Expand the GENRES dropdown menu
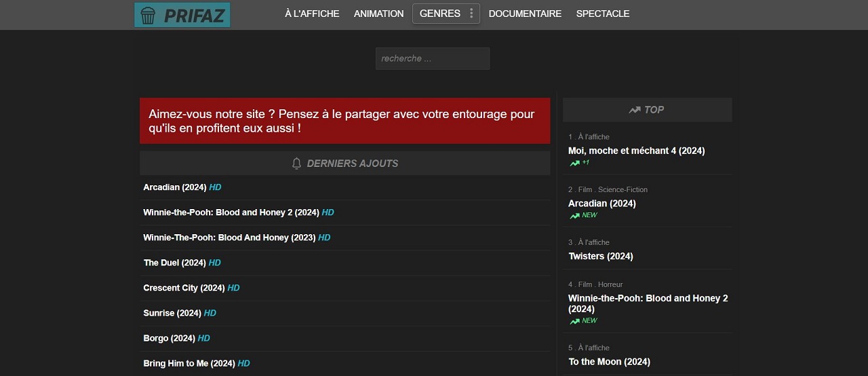The width and height of the screenshot is (868, 376). tap(439, 14)
